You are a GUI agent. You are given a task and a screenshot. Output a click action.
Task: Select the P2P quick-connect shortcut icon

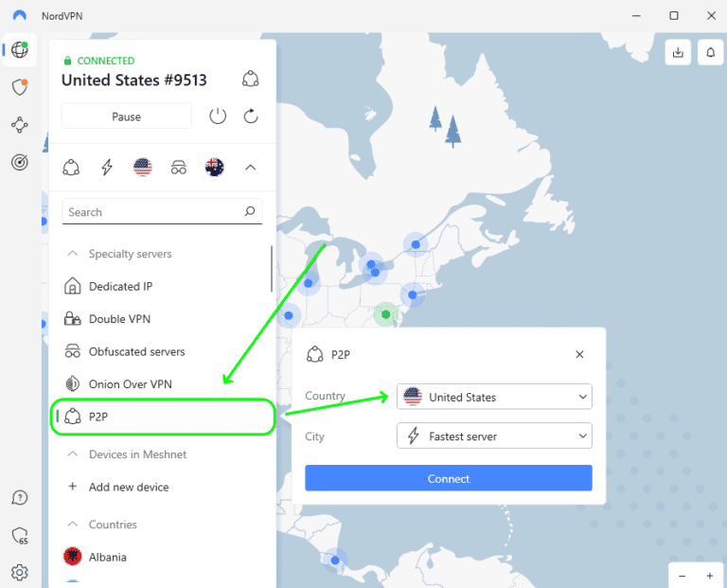71,168
